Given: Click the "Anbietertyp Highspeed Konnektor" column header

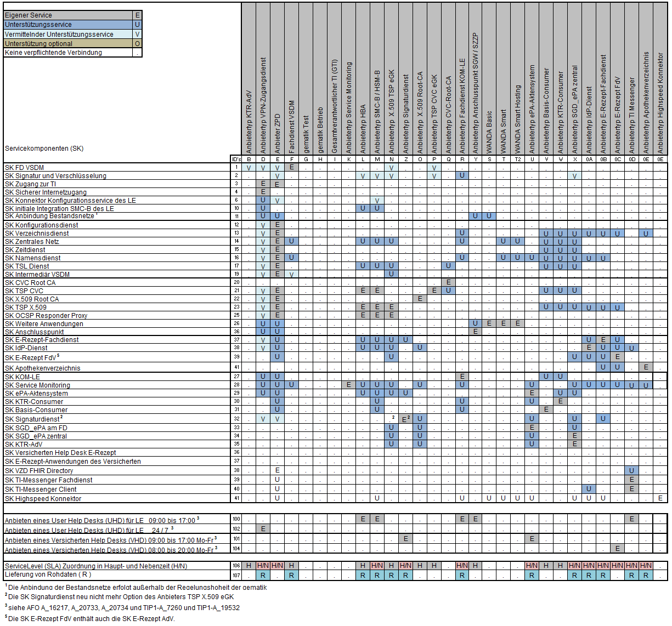Looking at the screenshot, I should coord(660,103).
